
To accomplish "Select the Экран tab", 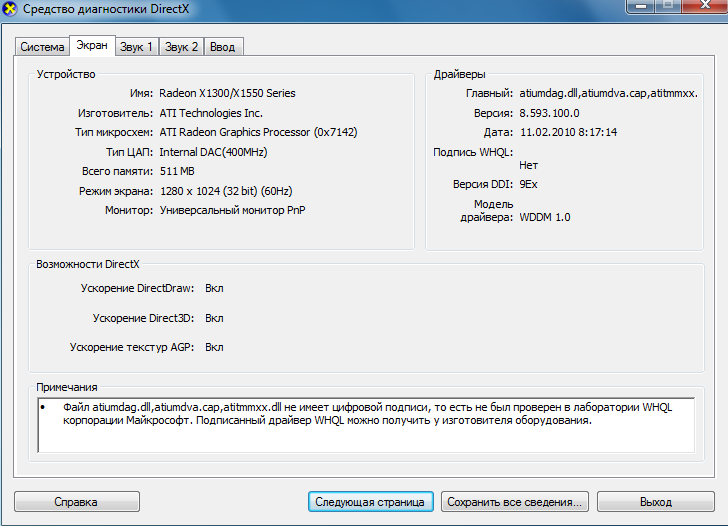I will (x=92, y=46).
